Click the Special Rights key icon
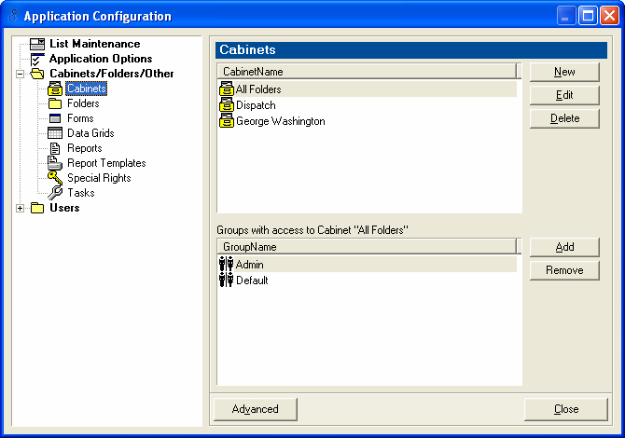This screenshot has width=625, height=438. point(55,178)
